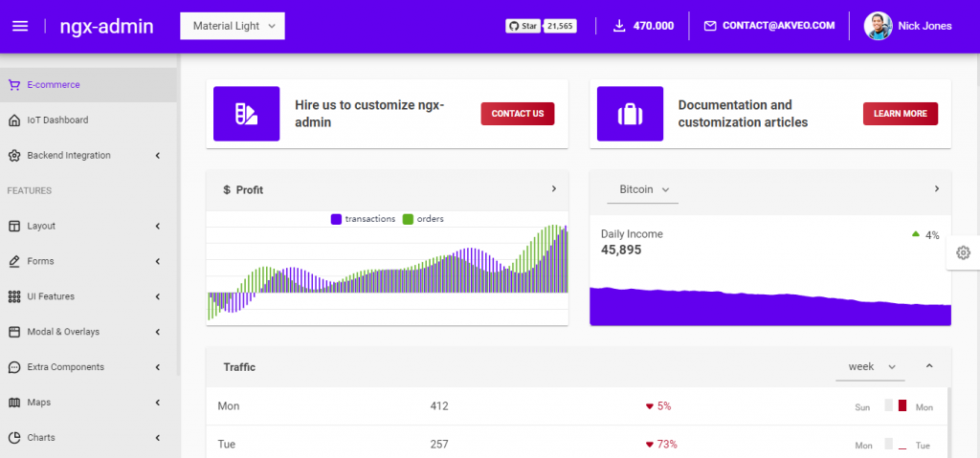Image resolution: width=980 pixels, height=458 pixels.
Task: Click the palette icon on hire-us card
Action: pyautogui.click(x=246, y=114)
